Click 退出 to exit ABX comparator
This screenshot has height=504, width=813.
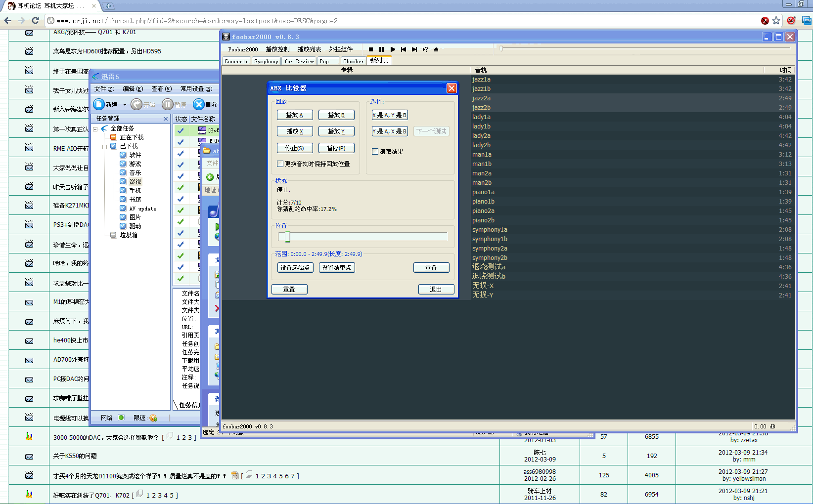click(436, 289)
